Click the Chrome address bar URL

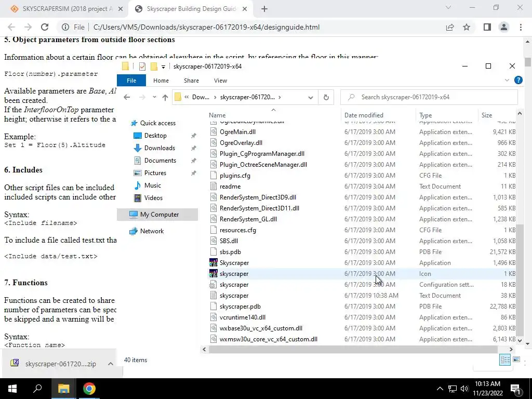206,27
